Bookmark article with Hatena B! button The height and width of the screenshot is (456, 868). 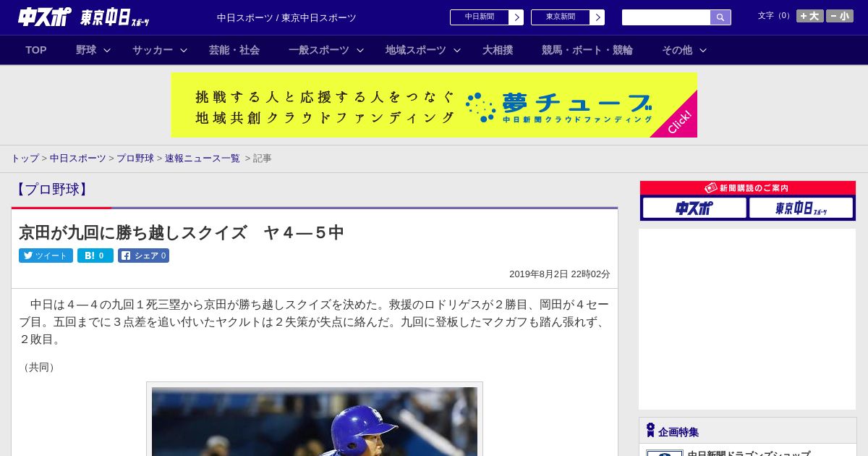(95, 256)
